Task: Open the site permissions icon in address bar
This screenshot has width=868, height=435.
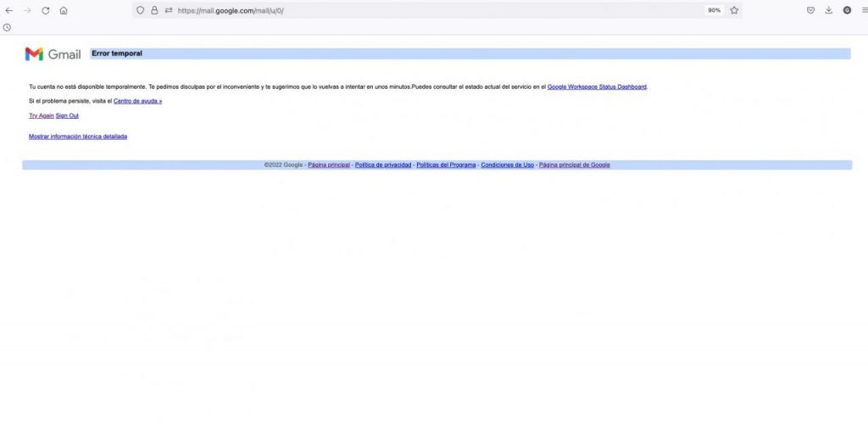Action: tap(169, 10)
